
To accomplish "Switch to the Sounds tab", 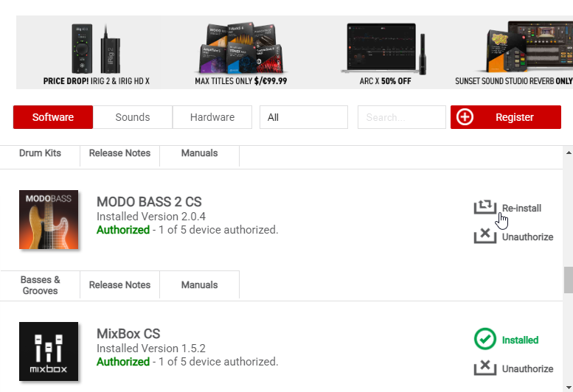I will pos(133,117).
